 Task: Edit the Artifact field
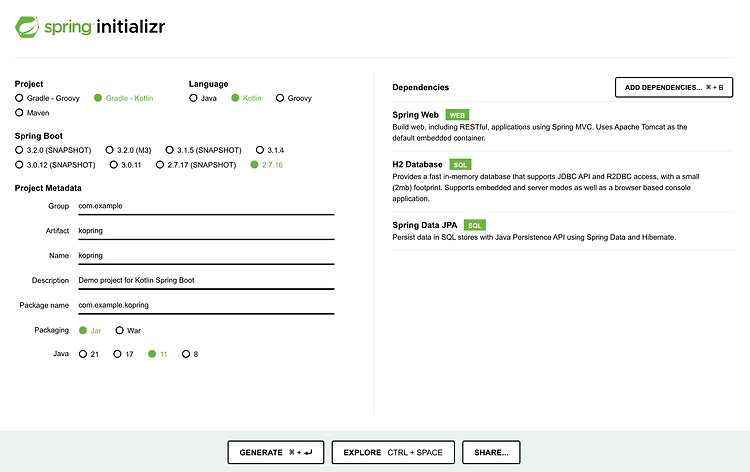click(206, 231)
